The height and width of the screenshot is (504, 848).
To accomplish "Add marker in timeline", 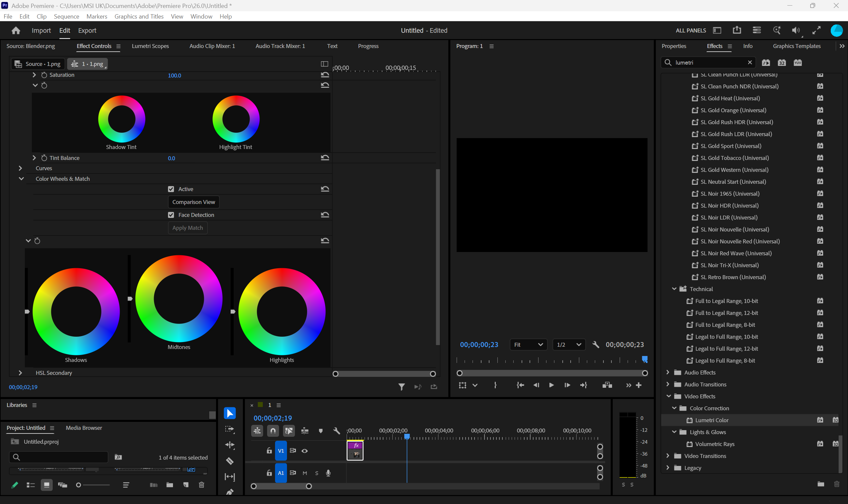I will point(320,431).
